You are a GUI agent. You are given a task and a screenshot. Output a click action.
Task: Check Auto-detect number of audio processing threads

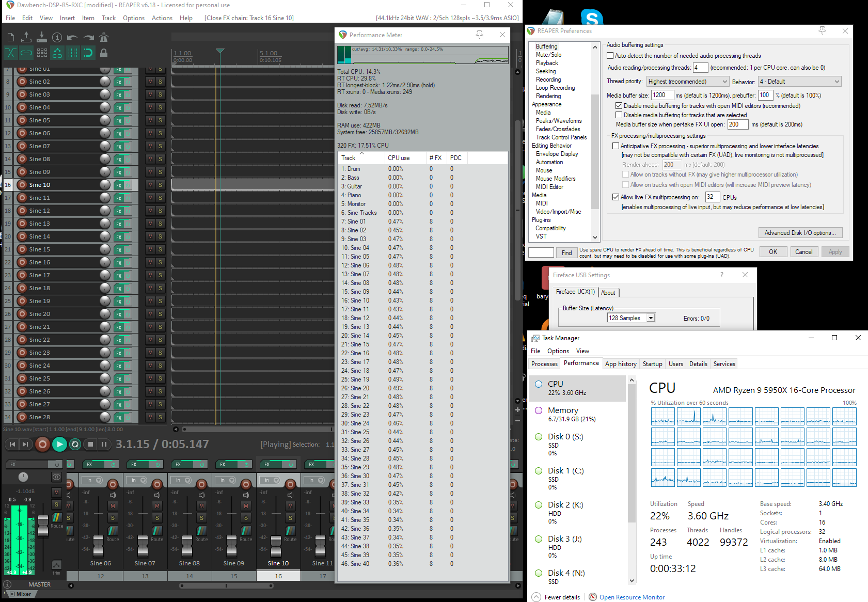[x=610, y=56]
